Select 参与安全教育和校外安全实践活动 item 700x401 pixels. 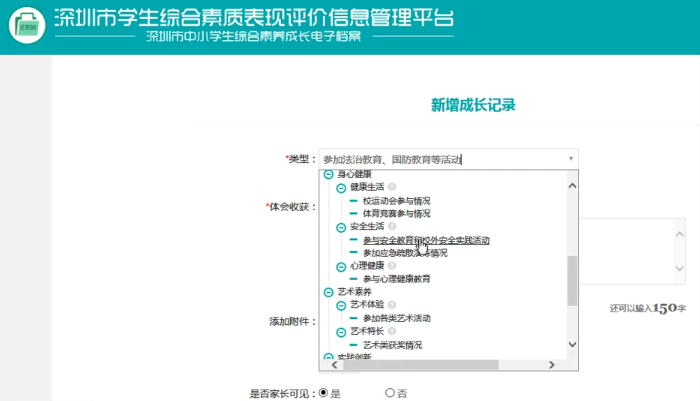(426, 240)
